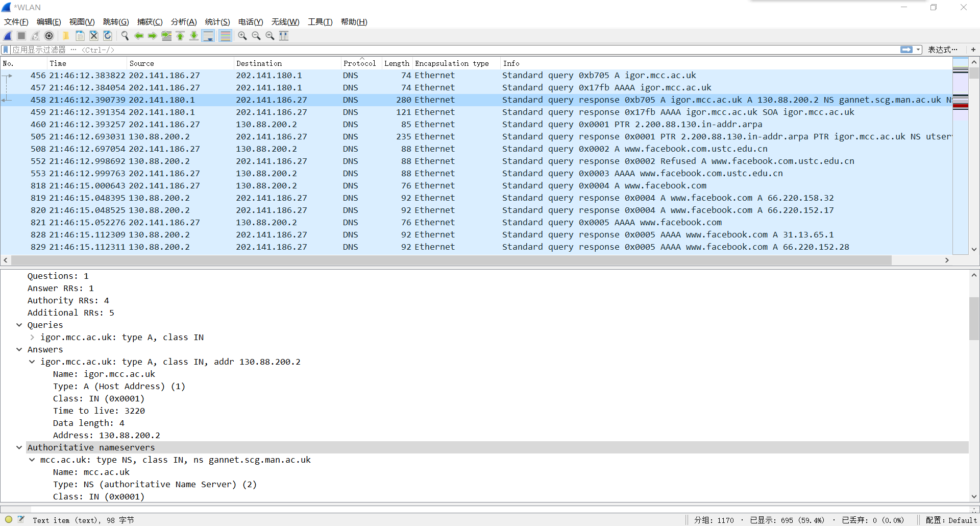
Task: Add a filter button with plus
Action: [973, 50]
